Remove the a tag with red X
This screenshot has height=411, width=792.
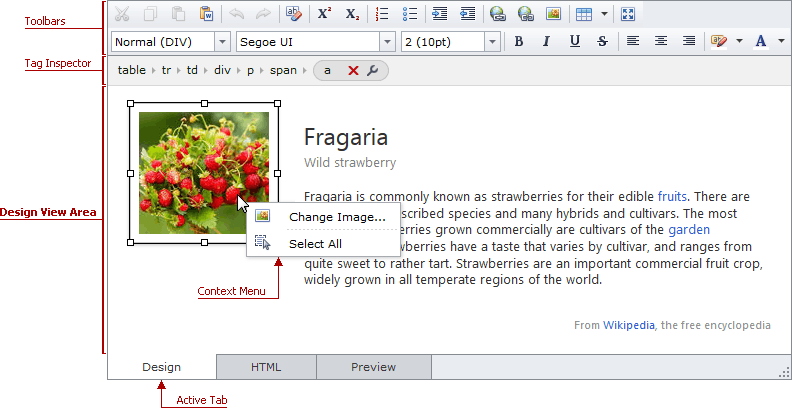353,71
